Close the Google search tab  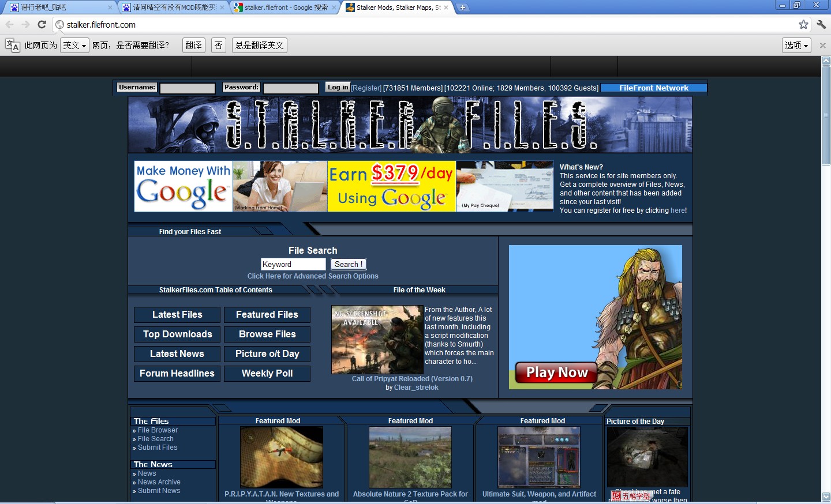334,7
